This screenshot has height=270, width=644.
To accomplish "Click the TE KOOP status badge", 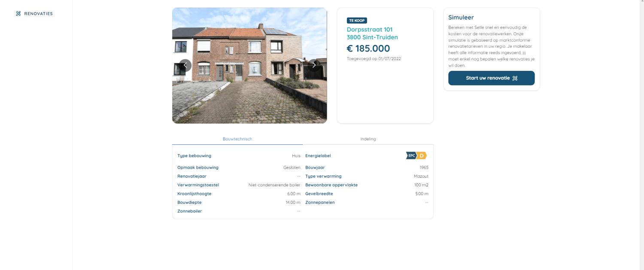I will coord(357,21).
